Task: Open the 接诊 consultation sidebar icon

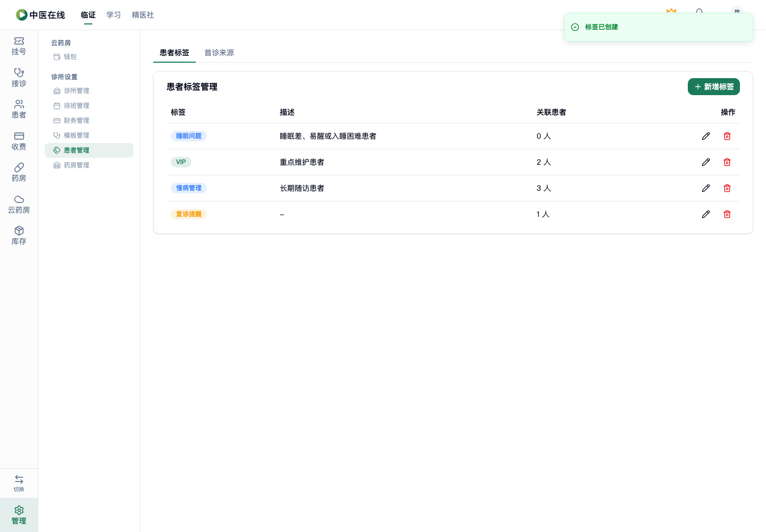Action: click(19, 78)
